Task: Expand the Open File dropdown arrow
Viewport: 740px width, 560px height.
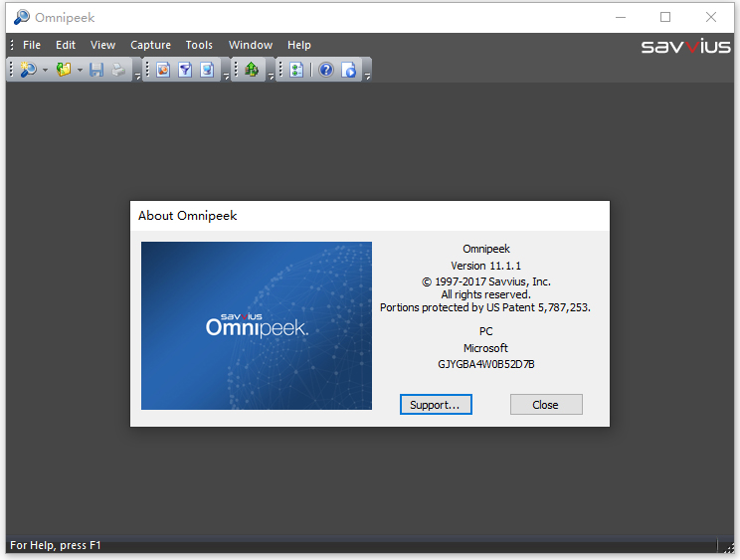Action: [x=80, y=70]
